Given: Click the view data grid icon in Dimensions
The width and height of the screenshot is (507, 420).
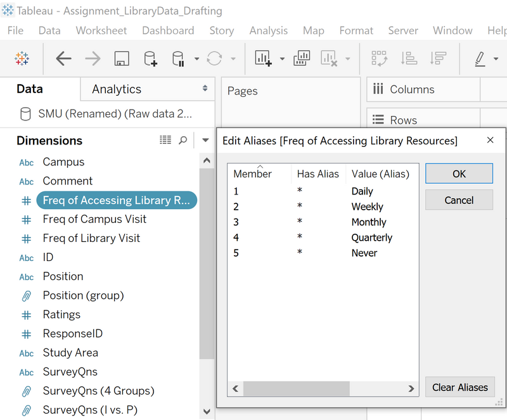Looking at the screenshot, I should coord(165,140).
